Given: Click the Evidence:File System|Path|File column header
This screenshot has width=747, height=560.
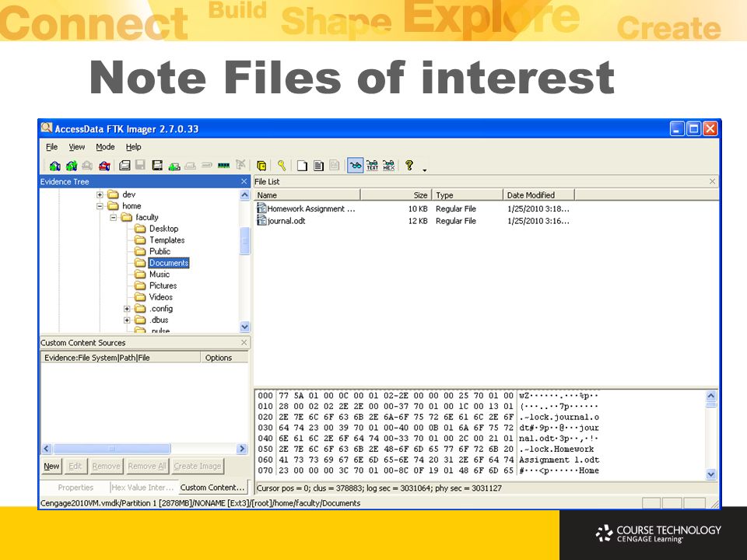Looking at the screenshot, I should coord(121,358).
